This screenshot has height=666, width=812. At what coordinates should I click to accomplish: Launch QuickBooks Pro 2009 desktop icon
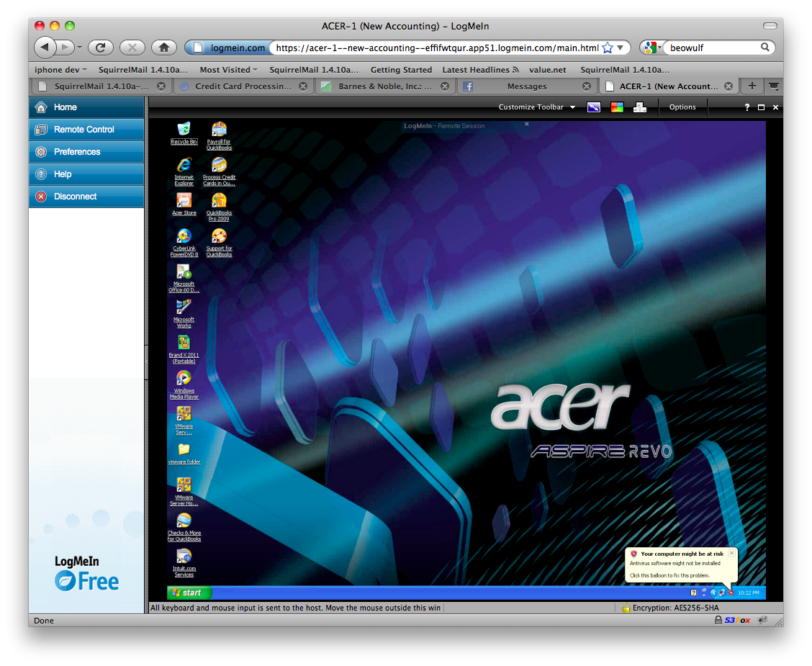[x=219, y=207]
